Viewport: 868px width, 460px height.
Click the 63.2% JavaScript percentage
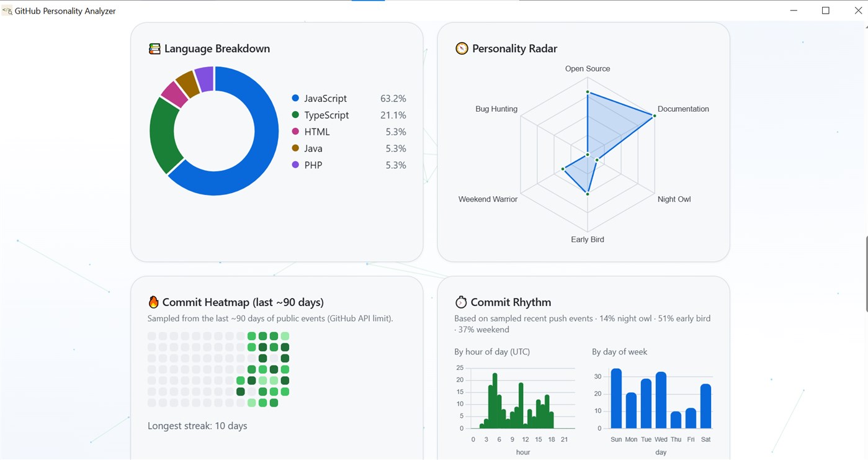tap(393, 99)
